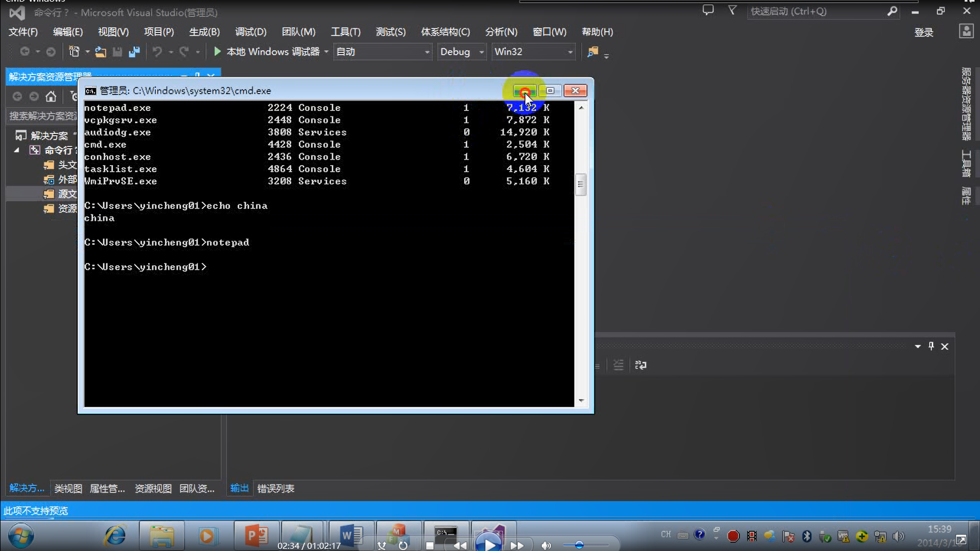Viewport: 980px width, 551px height.
Task: Open the 体系结构(C) menu
Action: (445, 32)
